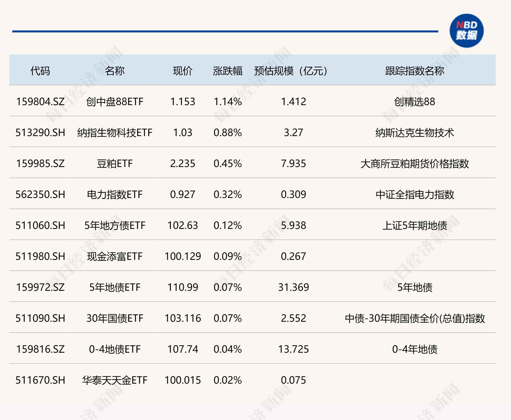Click the price 102.63
This screenshot has height=420, width=511.
pos(183,225)
